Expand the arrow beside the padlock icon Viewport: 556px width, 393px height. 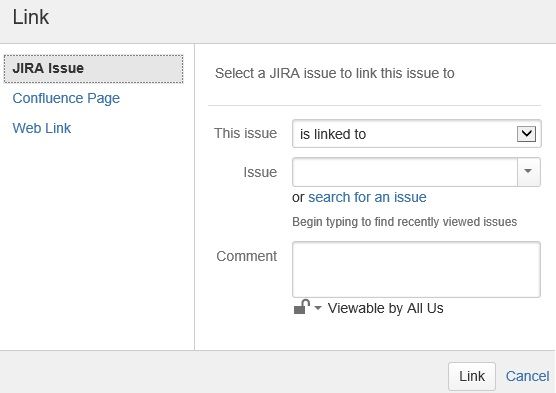point(318,308)
